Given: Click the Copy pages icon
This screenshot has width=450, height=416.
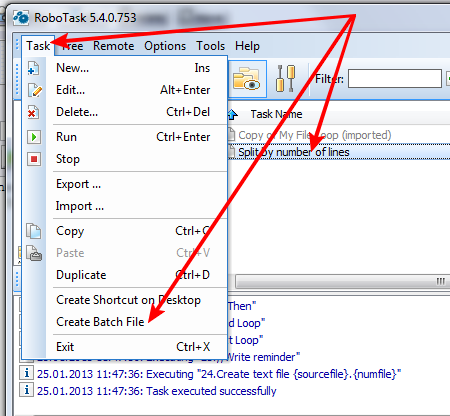Looking at the screenshot, I should [x=34, y=231].
